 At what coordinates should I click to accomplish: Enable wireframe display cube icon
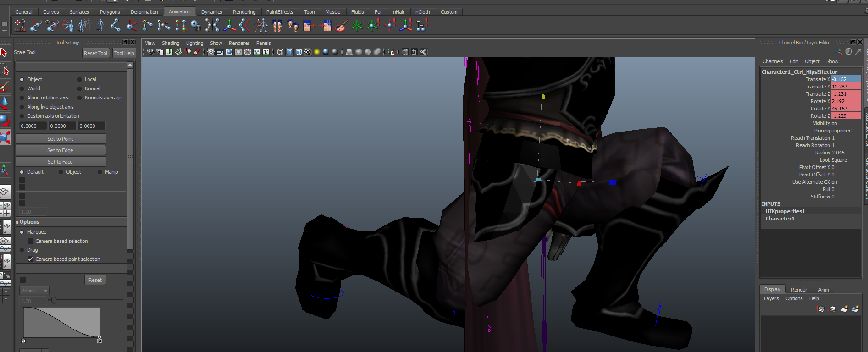coord(280,52)
